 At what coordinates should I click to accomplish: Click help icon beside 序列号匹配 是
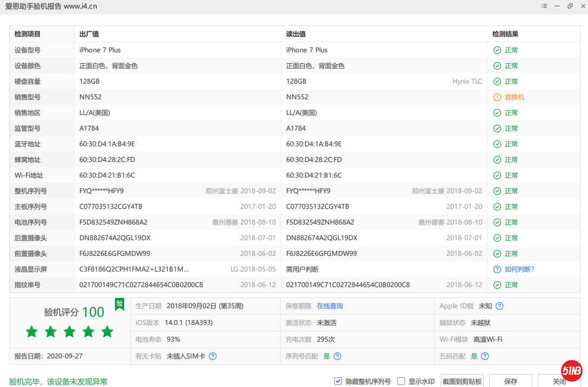pyautogui.click(x=337, y=356)
